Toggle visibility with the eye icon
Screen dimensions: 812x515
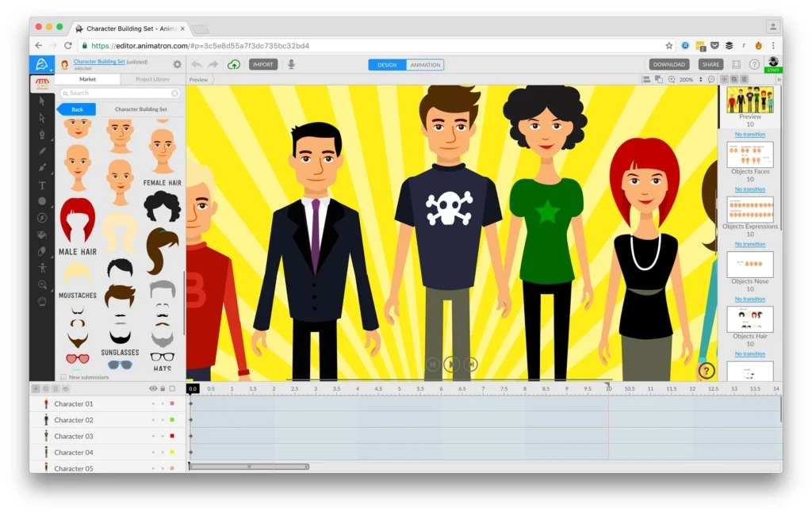(153, 388)
